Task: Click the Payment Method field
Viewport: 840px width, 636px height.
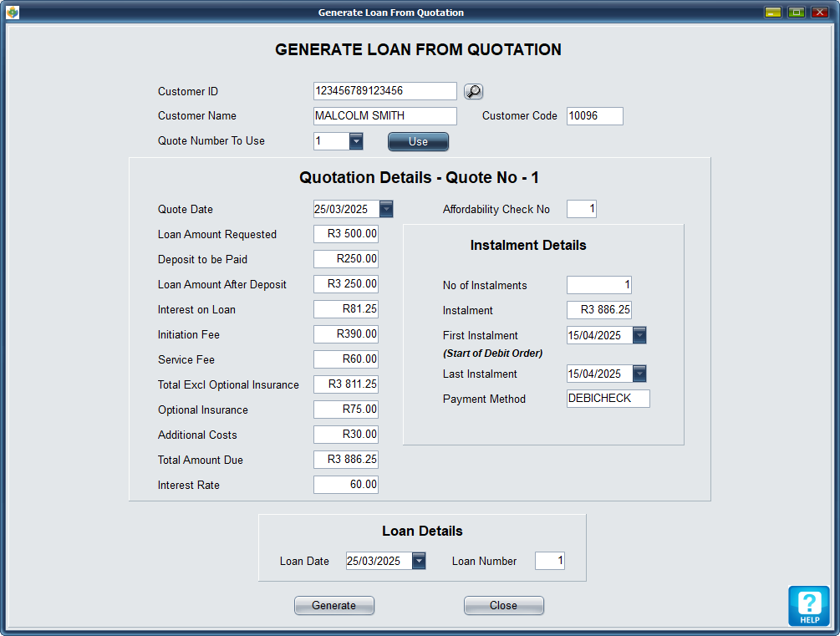Action: tap(608, 399)
